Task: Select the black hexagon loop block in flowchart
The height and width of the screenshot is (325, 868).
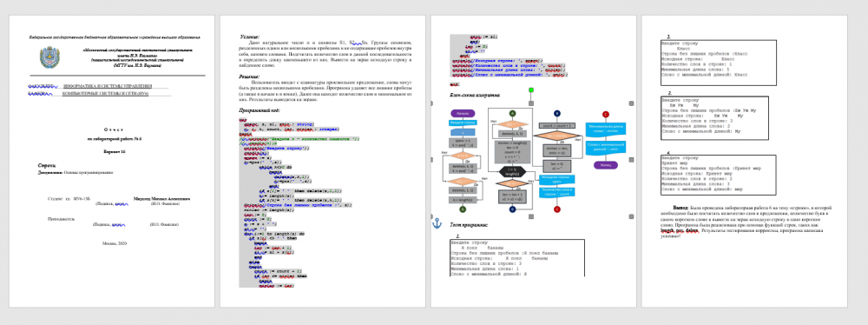Action: tap(513, 171)
